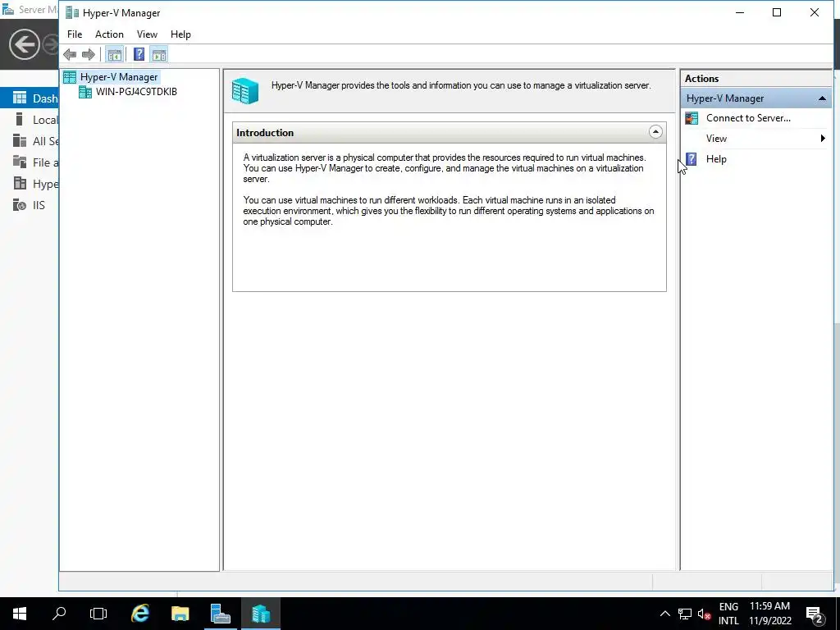The image size is (840, 630).
Task: Select Hyper-V Manager root tree node
Action: 119,77
